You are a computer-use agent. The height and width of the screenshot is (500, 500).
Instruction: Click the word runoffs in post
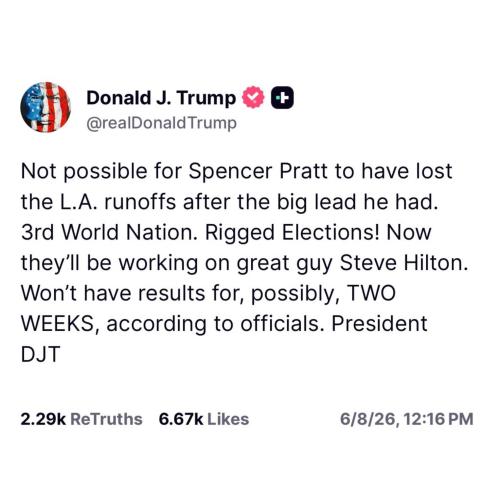pyautogui.click(x=140, y=202)
